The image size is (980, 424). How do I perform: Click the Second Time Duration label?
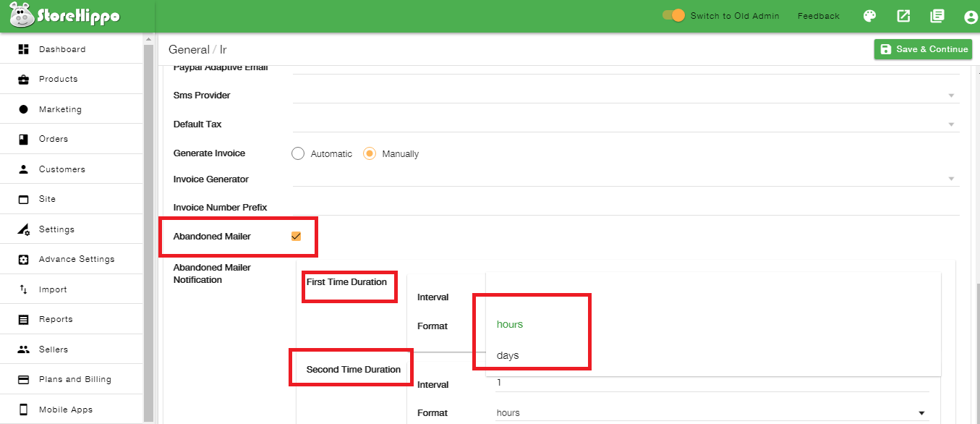click(x=354, y=370)
